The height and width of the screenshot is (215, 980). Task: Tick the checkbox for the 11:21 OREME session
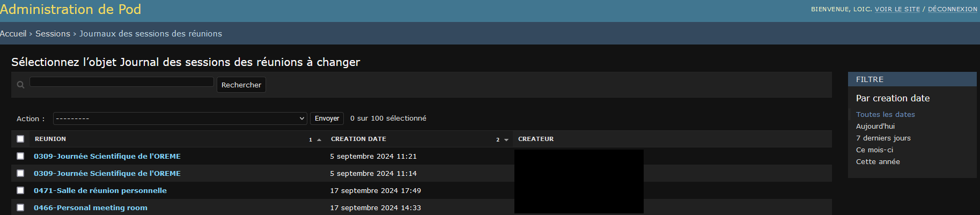coord(20,156)
